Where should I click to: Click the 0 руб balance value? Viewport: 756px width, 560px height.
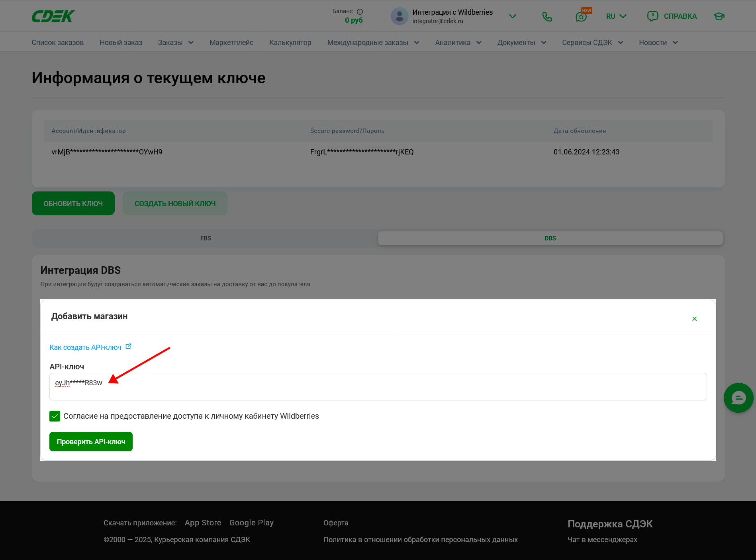pos(354,20)
